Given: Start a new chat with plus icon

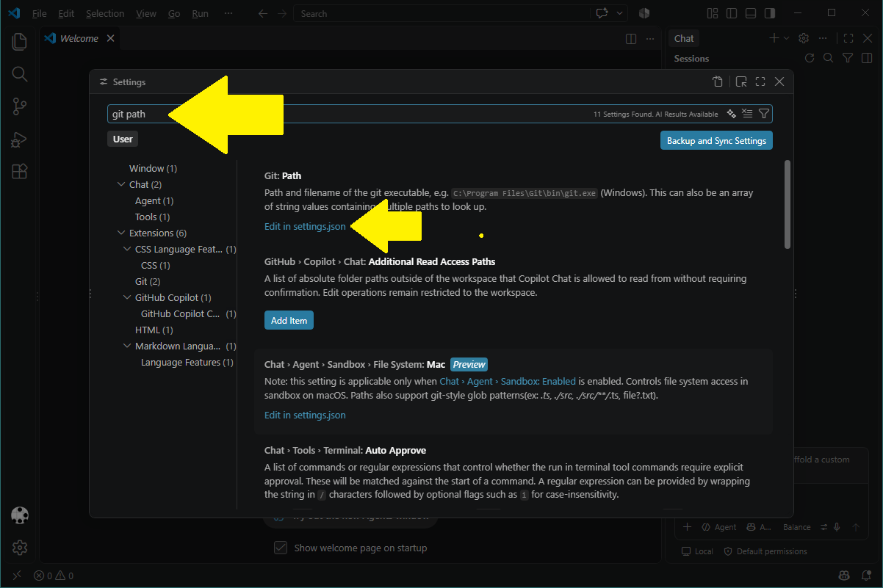Looking at the screenshot, I should (774, 38).
